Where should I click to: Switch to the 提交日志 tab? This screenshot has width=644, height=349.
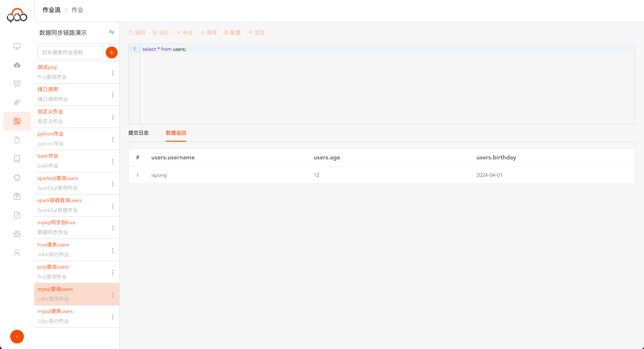pyautogui.click(x=138, y=133)
